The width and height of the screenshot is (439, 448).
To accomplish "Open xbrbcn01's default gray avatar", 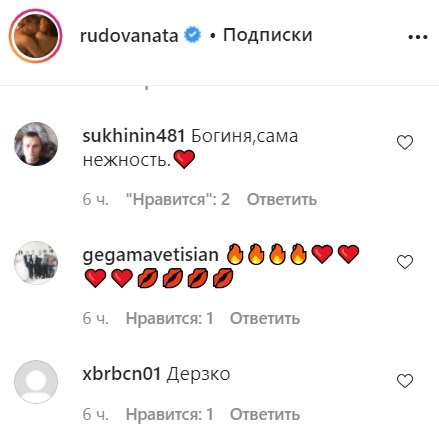I will [36, 382].
